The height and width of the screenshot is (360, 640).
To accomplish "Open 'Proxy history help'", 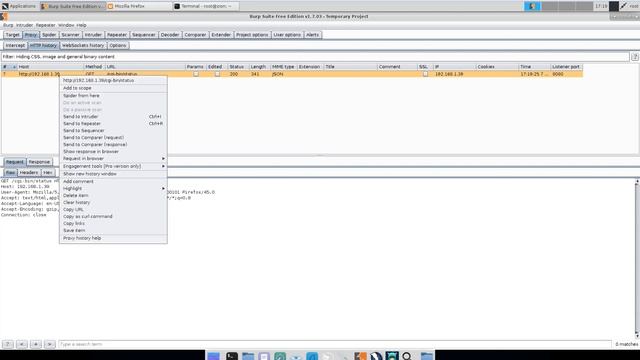I will (113, 238).
